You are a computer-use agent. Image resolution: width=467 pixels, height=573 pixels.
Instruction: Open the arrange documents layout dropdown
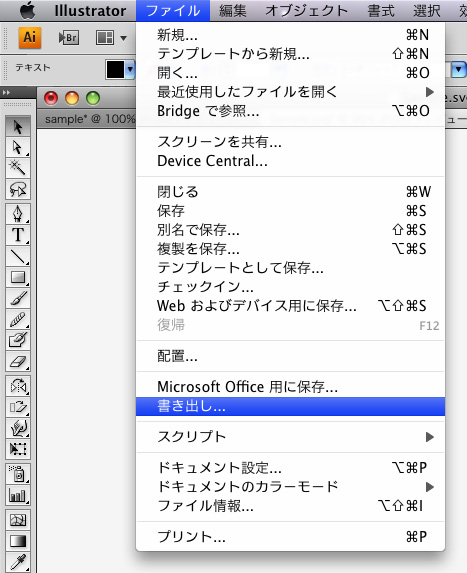[111, 38]
